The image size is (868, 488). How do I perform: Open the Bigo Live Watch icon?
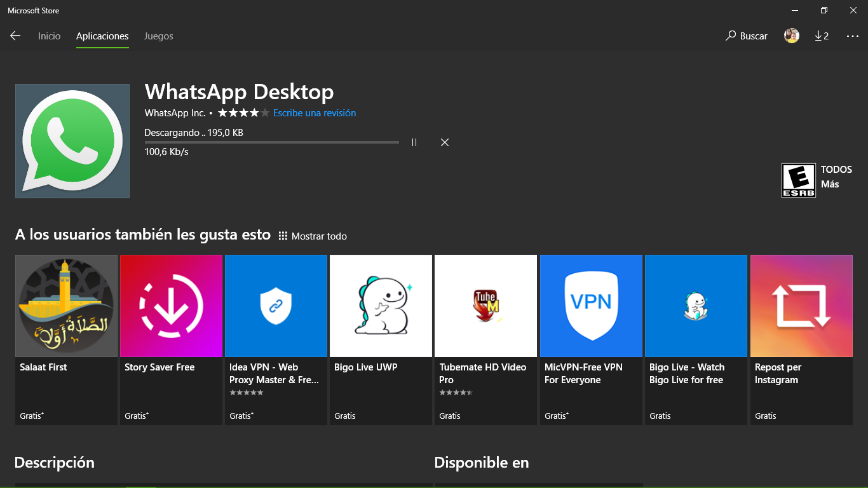coord(696,306)
